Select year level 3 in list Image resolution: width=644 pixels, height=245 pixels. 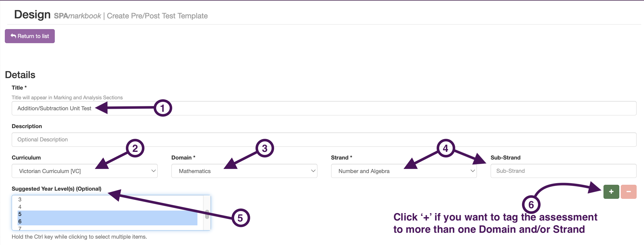(20, 200)
